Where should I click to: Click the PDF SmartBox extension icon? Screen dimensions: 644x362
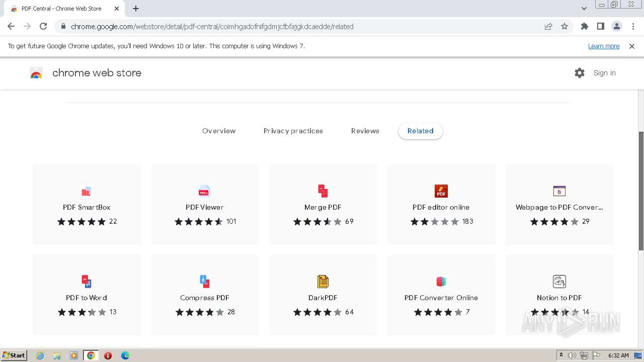(87, 191)
